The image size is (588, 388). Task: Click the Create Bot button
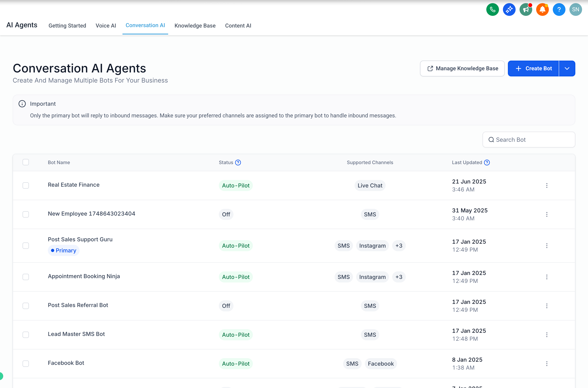click(533, 68)
